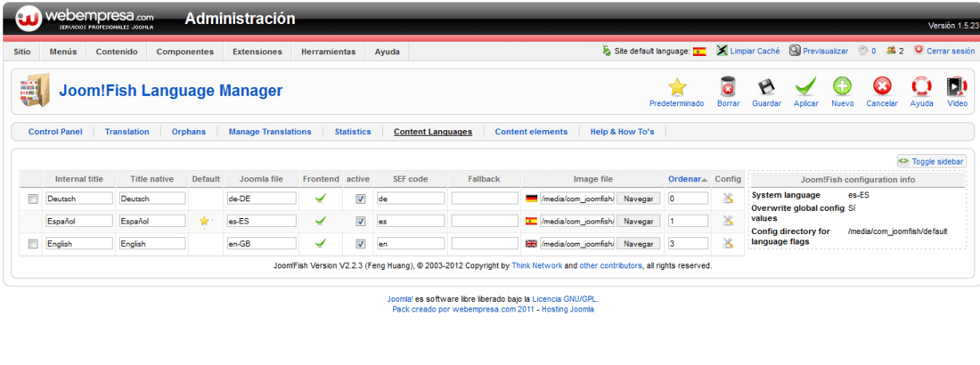
Task: Toggle Frontend checkmark for Español row
Action: coord(321,222)
